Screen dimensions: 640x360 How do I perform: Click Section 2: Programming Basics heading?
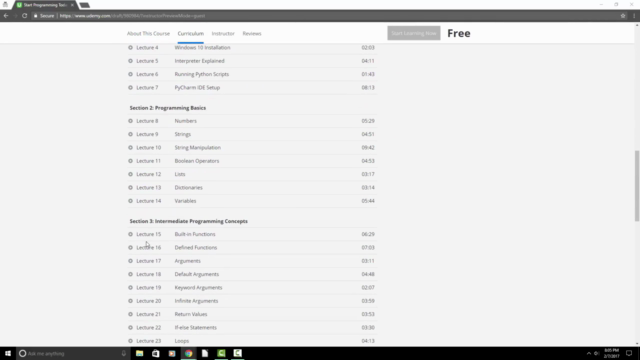point(168,108)
